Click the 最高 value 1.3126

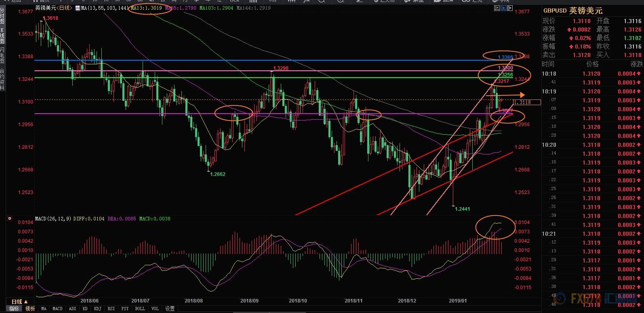point(632,30)
